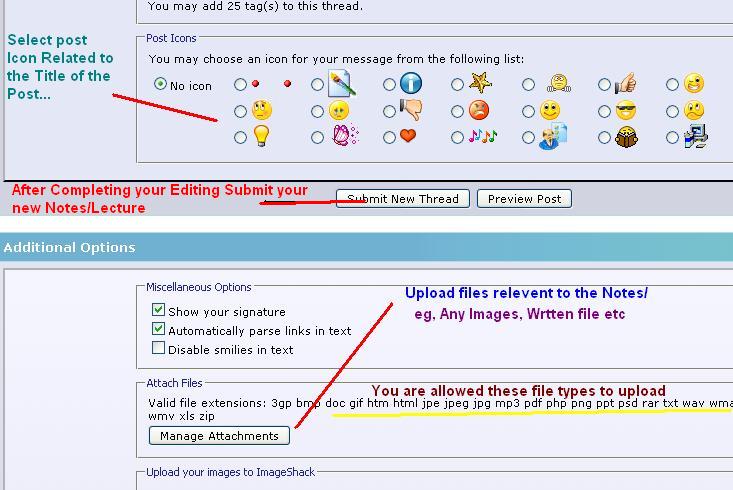This screenshot has height=490, width=733.
Task: Click the paintbrush and paper post icon
Action: (342, 83)
